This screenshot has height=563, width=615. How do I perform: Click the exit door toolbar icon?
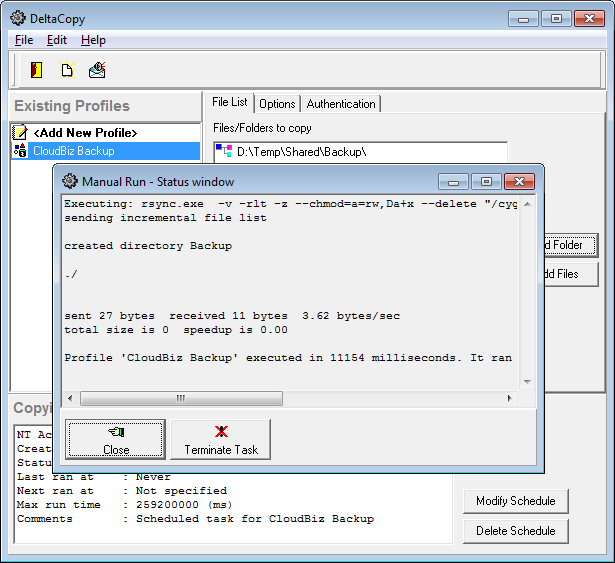coord(37,70)
